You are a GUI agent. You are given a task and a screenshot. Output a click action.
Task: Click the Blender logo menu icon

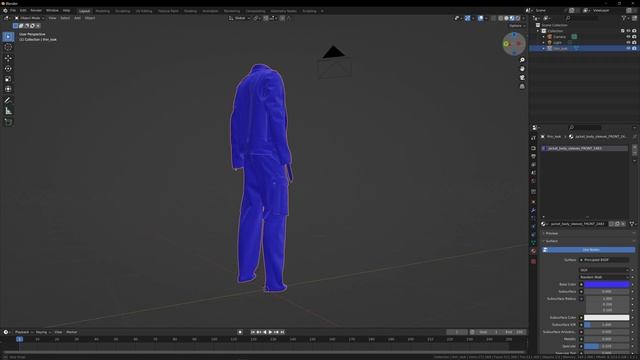5,11
